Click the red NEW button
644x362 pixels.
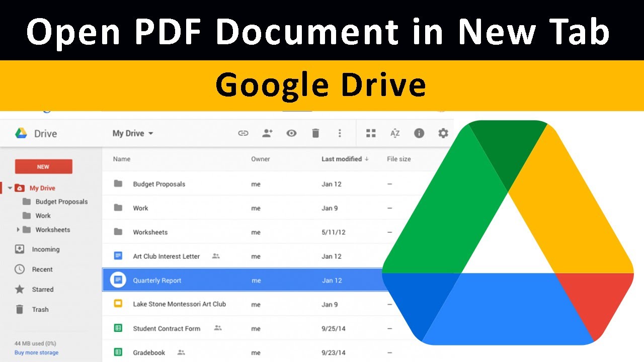[43, 167]
